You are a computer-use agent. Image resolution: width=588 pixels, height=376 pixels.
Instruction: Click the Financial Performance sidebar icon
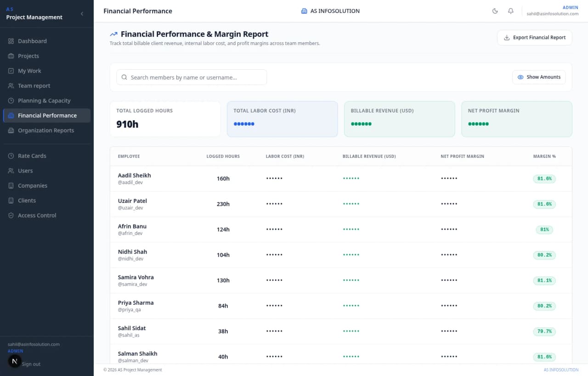pyautogui.click(x=11, y=116)
